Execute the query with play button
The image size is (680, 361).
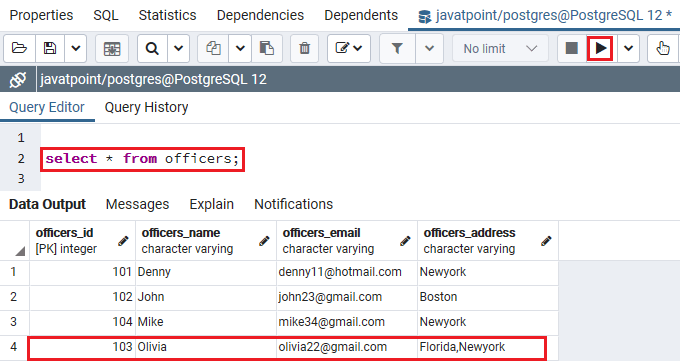coord(600,48)
